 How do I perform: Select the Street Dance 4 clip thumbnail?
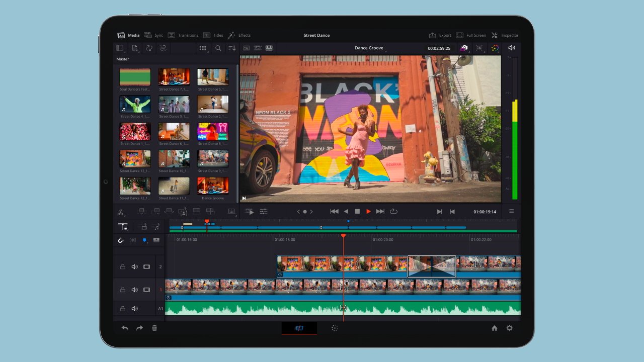pos(135,104)
